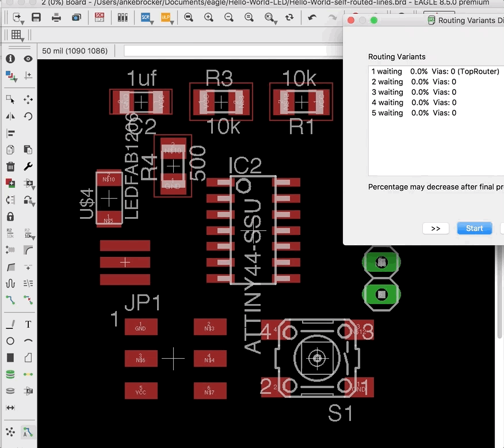Select the Optimize tool

coord(28,267)
